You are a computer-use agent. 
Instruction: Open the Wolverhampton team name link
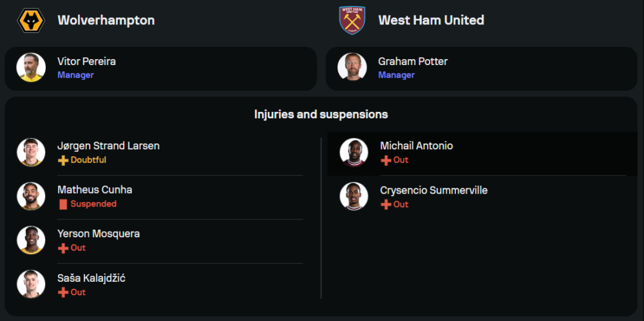click(106, 21)
